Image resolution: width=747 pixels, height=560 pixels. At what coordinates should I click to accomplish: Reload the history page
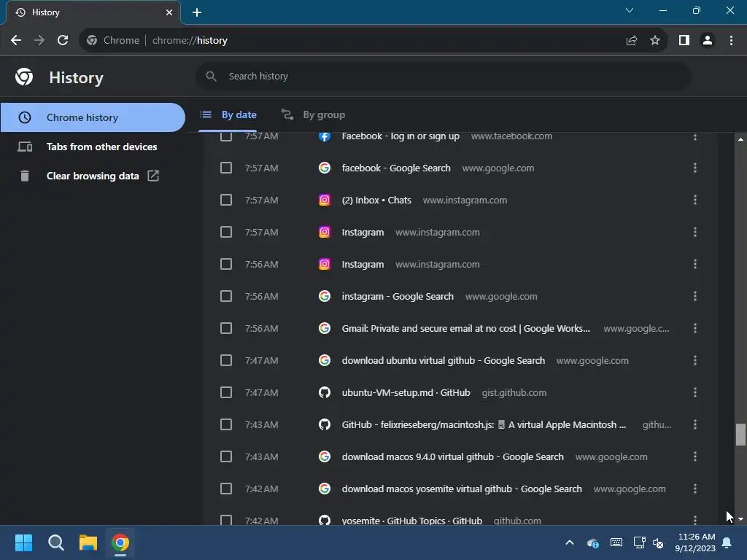63,41
